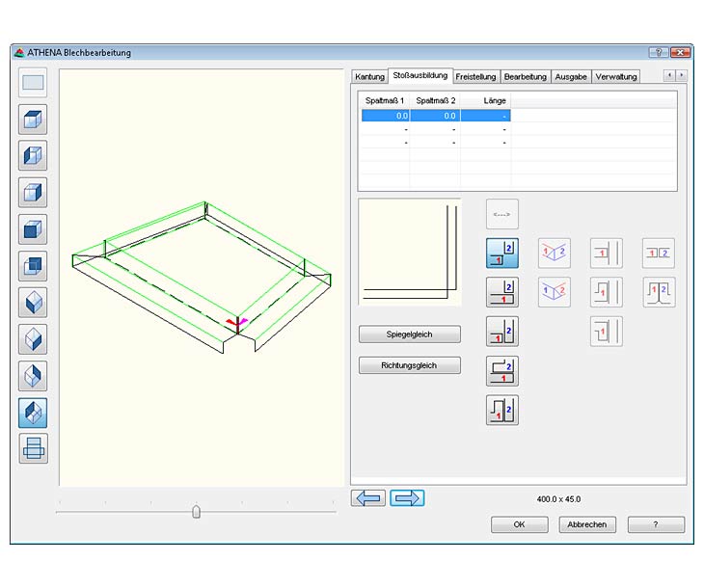Select the highlighted isometric view icon

pos(34,413)
